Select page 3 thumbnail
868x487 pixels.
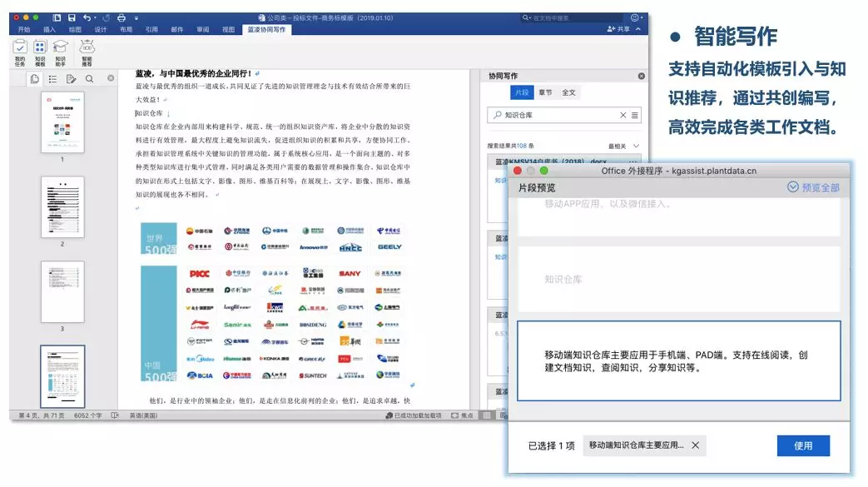coord(62,292)
